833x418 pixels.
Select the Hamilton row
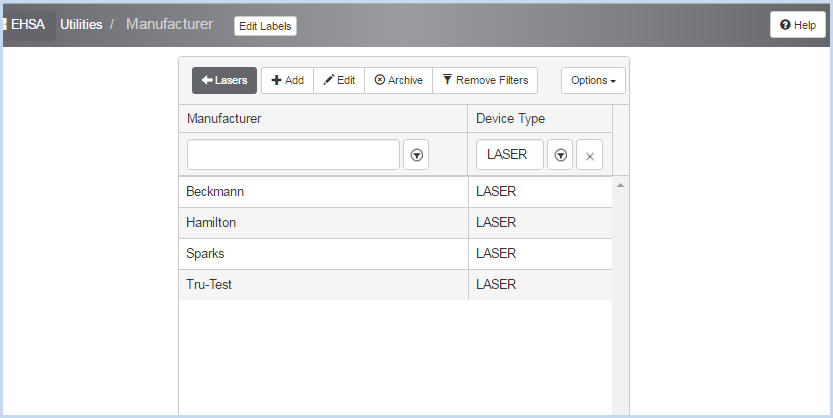395,223
